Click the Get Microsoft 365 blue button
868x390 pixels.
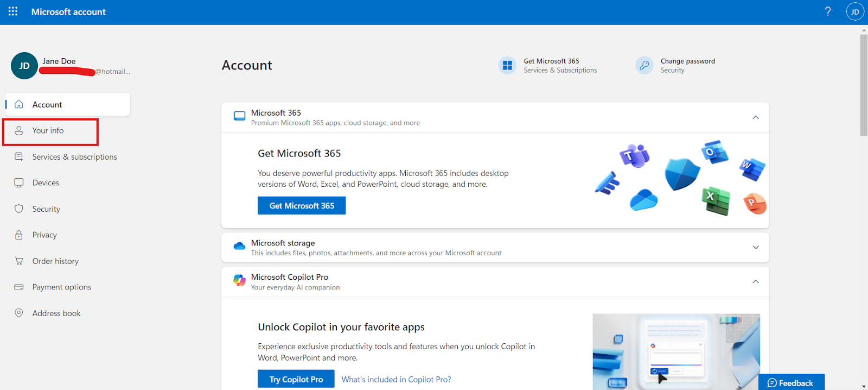point(302,205)
